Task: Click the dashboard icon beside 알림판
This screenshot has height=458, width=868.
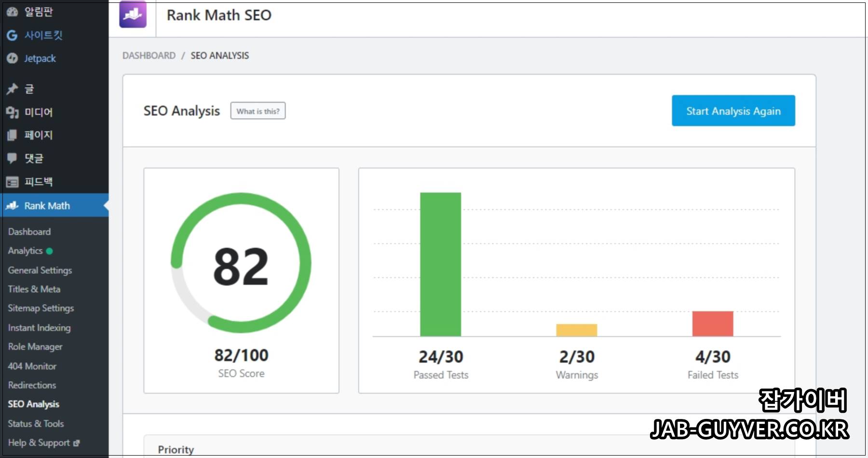Action: [12, 12]
